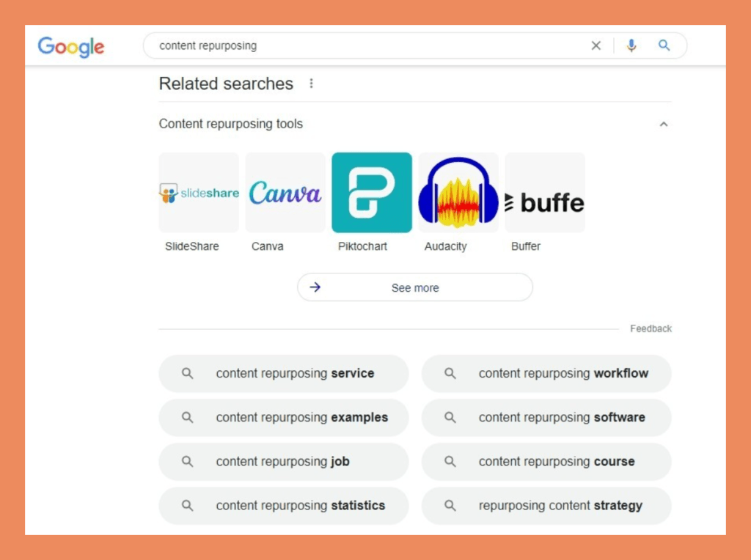
Task: Search content repurposing examples
Action: (284, 417)
